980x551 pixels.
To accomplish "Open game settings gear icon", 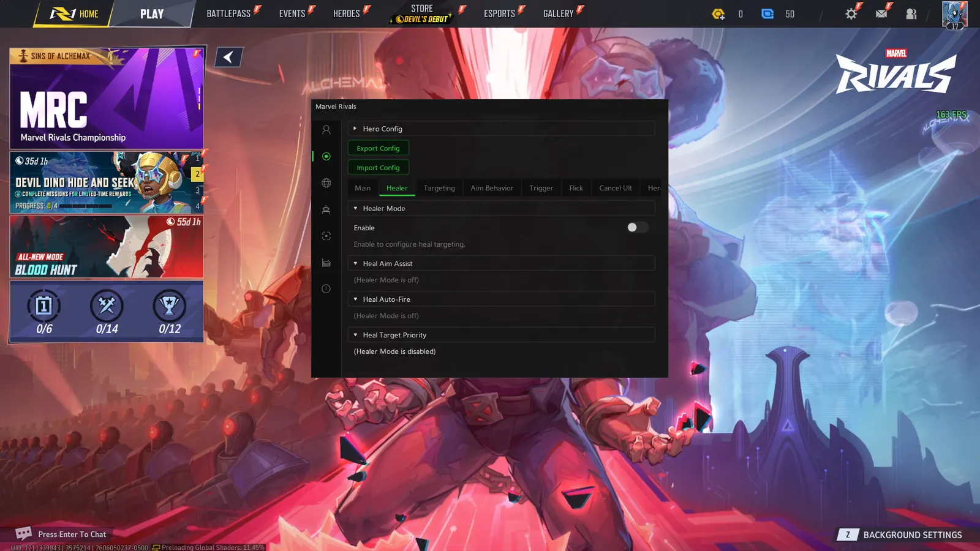I will (x=851, y=13).
